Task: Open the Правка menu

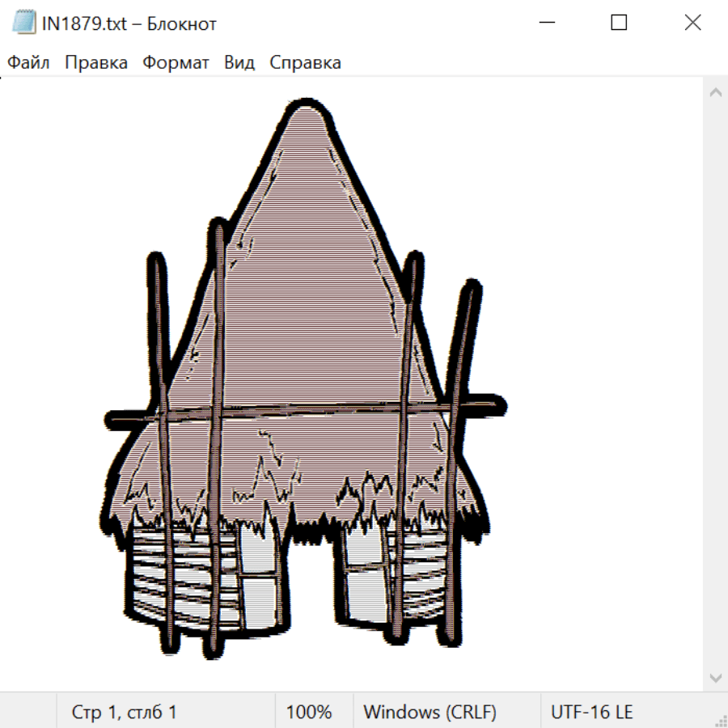Action: [96, 63]
